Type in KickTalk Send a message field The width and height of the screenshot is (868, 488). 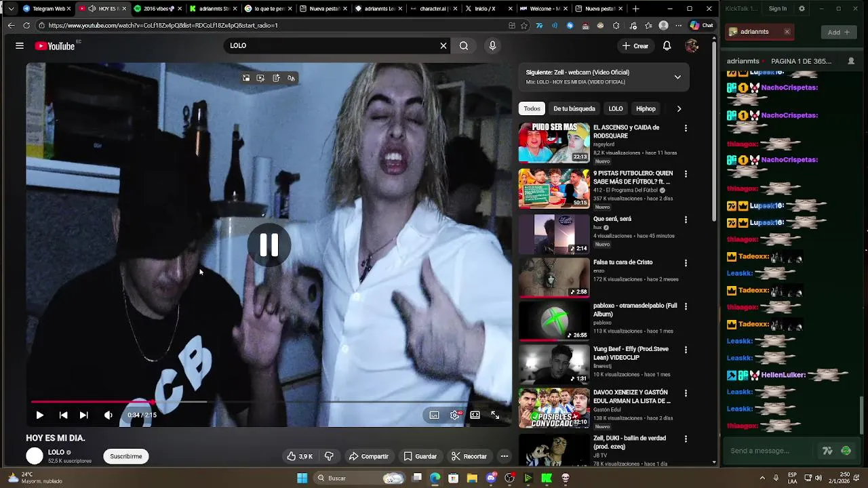pyautogui.click(x=770, y=451)
